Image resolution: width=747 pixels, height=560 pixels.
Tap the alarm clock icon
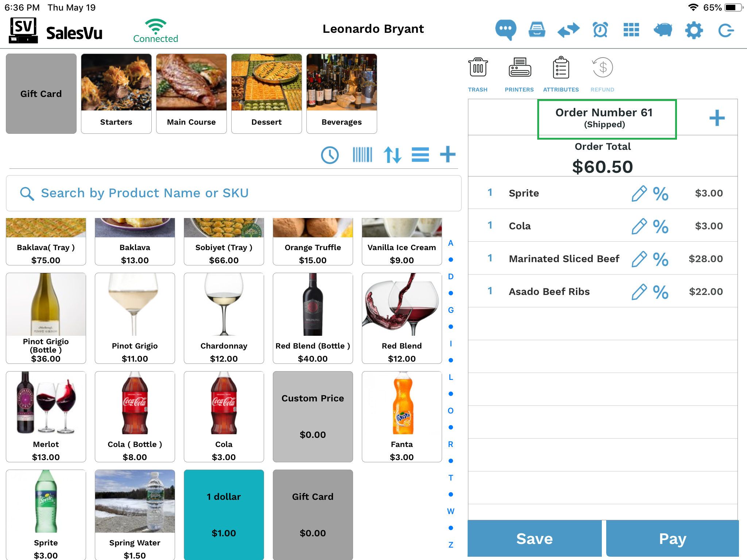pos(600,30)
